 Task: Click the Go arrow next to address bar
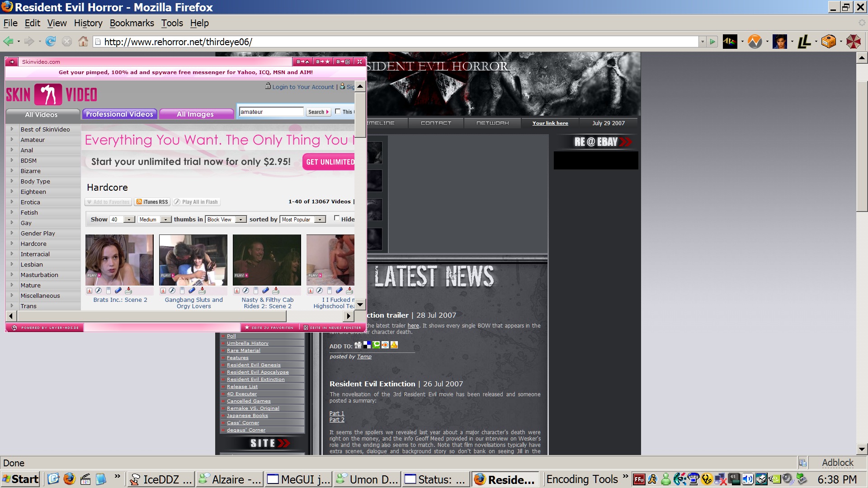(713, 42)
